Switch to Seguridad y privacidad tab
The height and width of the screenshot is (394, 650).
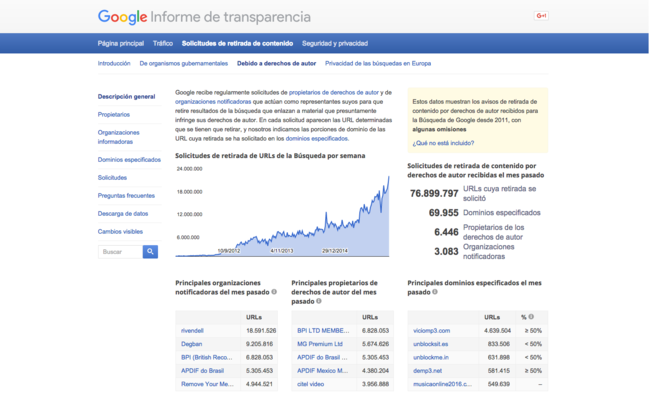point(335,43)
